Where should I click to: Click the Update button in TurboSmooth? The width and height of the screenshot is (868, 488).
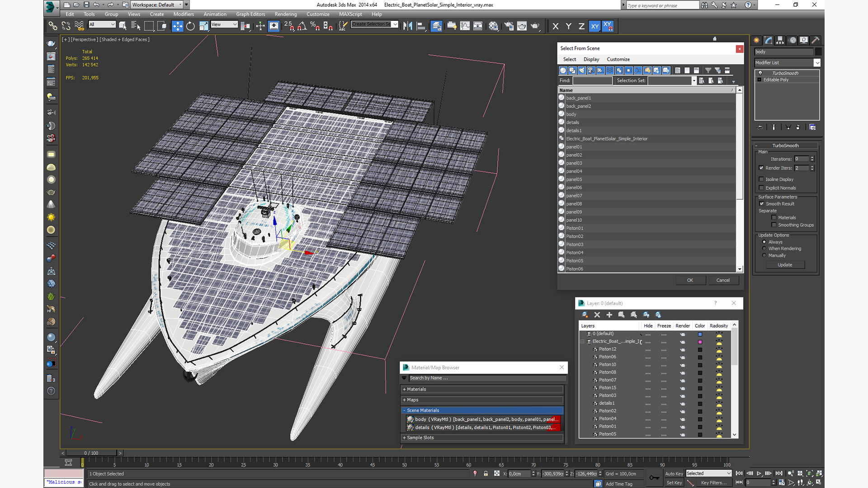[x=785, y=265]
